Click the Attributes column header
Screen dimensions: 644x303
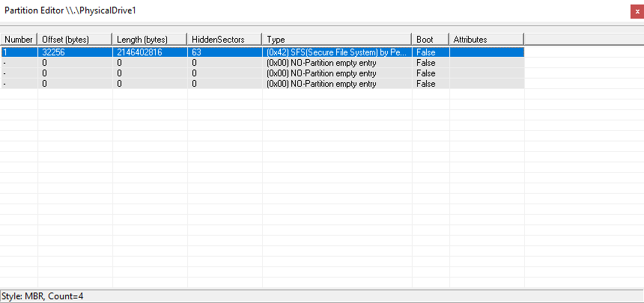(487, 40)
